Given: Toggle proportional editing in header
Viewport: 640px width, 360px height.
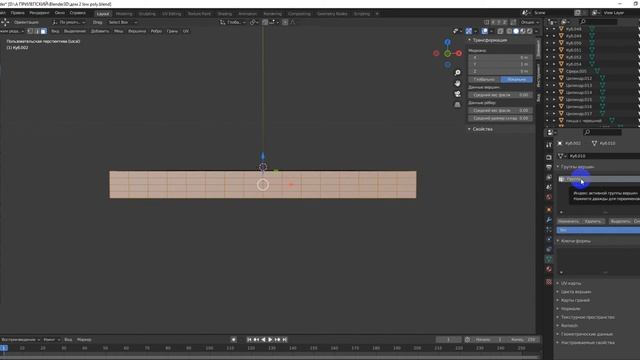Looking at the screenshot, I should pos(285,22).
